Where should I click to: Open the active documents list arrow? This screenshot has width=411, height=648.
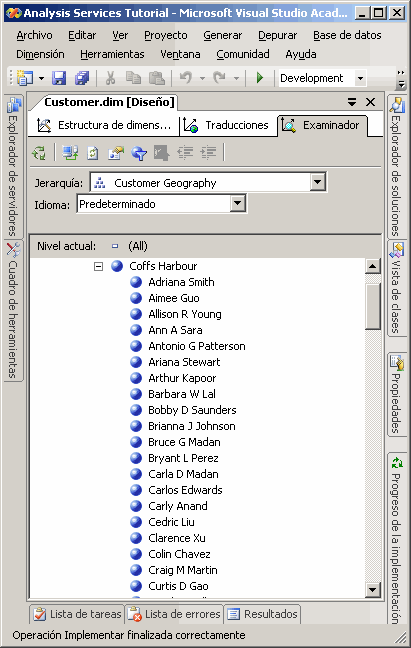[x=352, y=102]
